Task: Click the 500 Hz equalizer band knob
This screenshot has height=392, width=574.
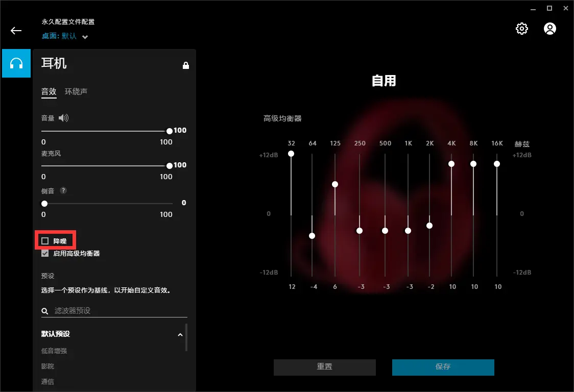Action: pyautogui.click(x=385, y=231)
